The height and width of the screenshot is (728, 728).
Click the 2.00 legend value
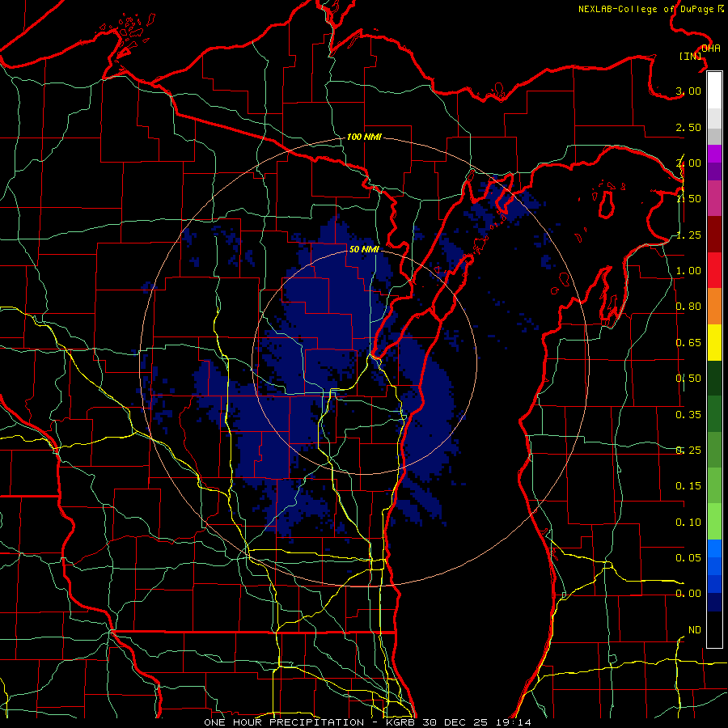[x=688, y=163]
